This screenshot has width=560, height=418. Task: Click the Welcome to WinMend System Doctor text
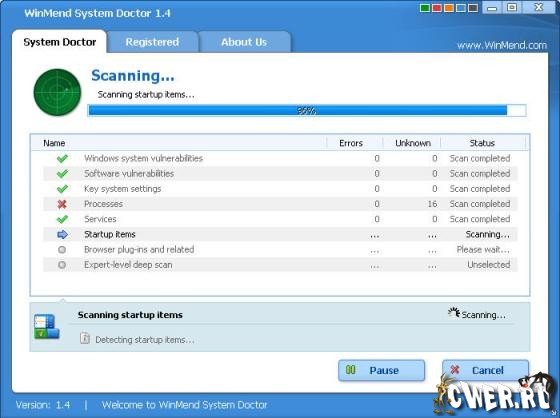click(x=184, y=405)
